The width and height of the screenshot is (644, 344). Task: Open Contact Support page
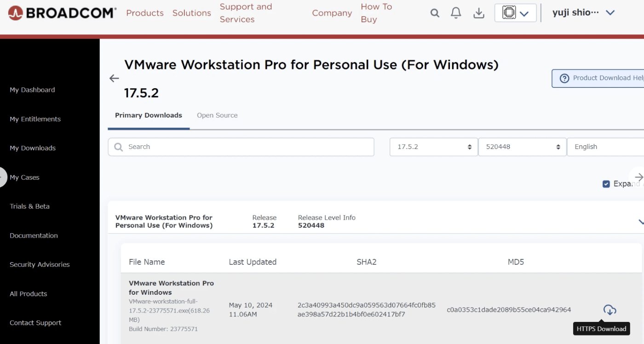coord(35,323)
